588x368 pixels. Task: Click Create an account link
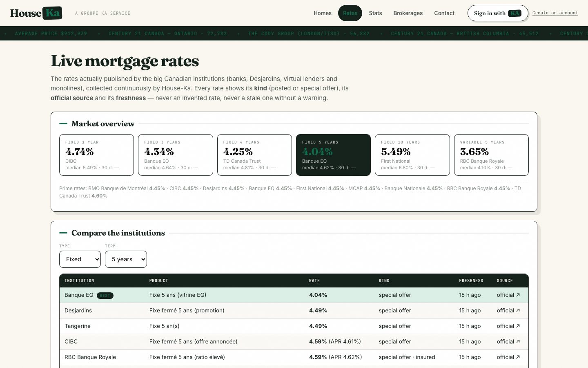coord(555,13)
